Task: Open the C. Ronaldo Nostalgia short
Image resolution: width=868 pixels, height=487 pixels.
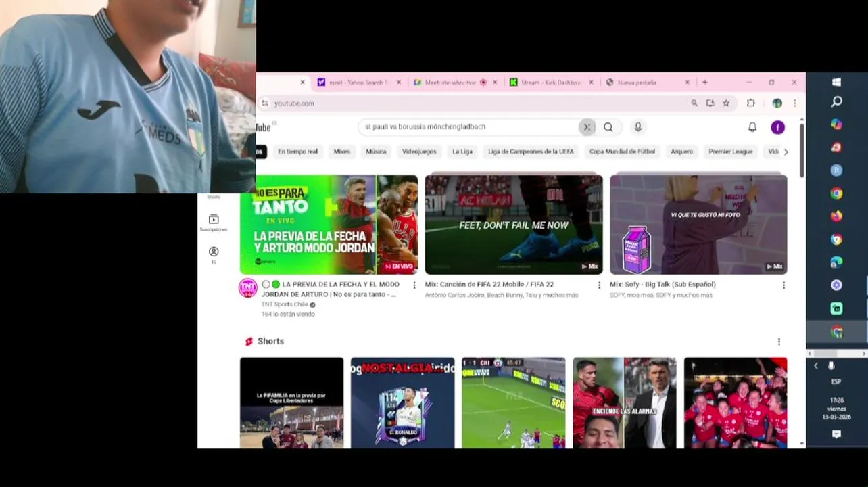Action: 403,403
